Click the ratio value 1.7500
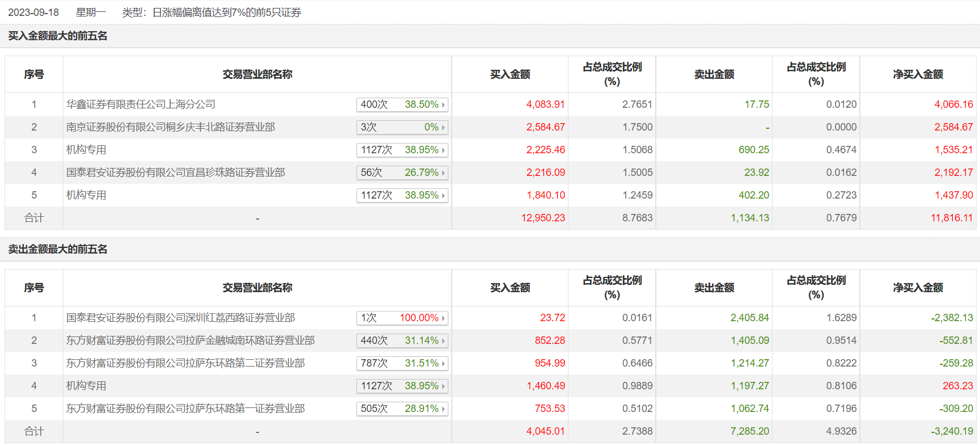Viewport: 980px width, 446px height. tap(637, 127)
